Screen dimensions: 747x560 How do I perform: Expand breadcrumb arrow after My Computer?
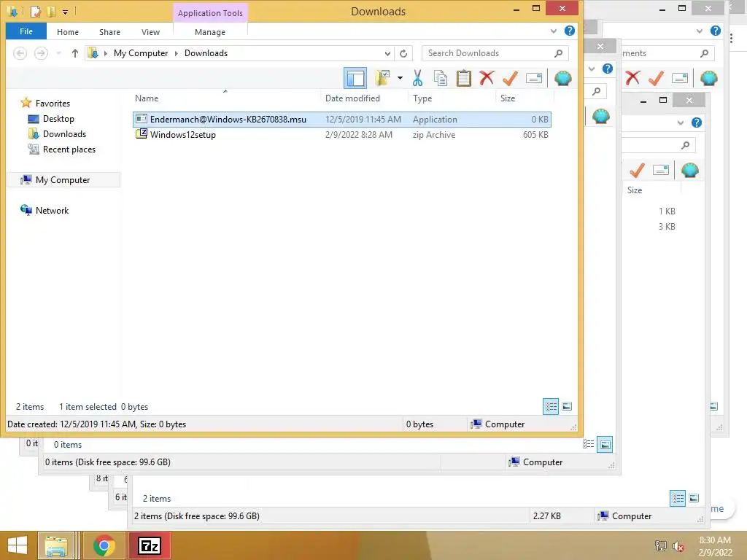click(x=177, y=53)
